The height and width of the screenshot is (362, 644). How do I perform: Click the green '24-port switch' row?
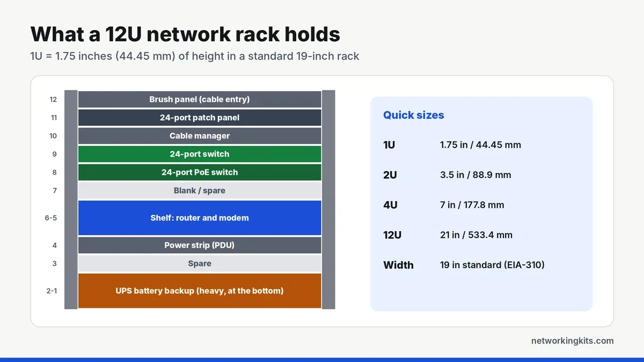[x=200, y=154]
